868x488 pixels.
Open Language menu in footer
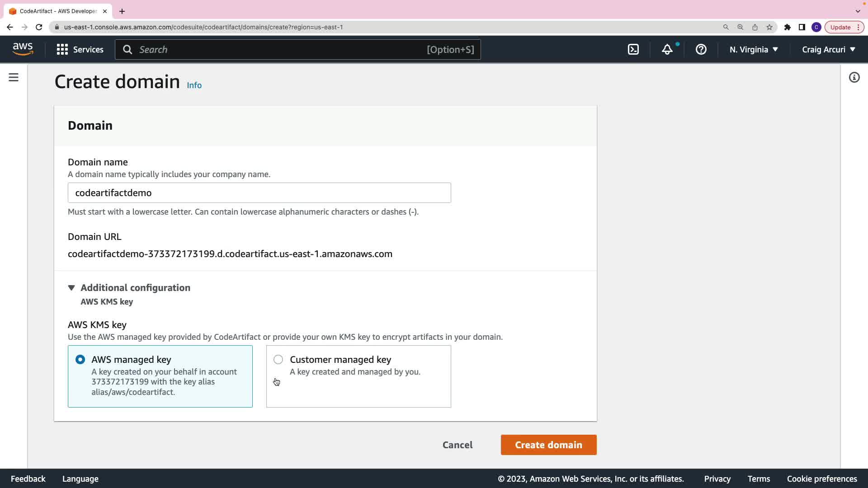80,479
